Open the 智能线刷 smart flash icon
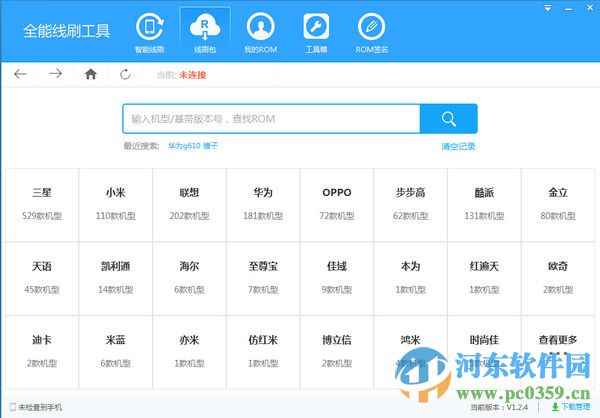The height and width of the screenshot is (418, 600). click(x=150, y=33)
